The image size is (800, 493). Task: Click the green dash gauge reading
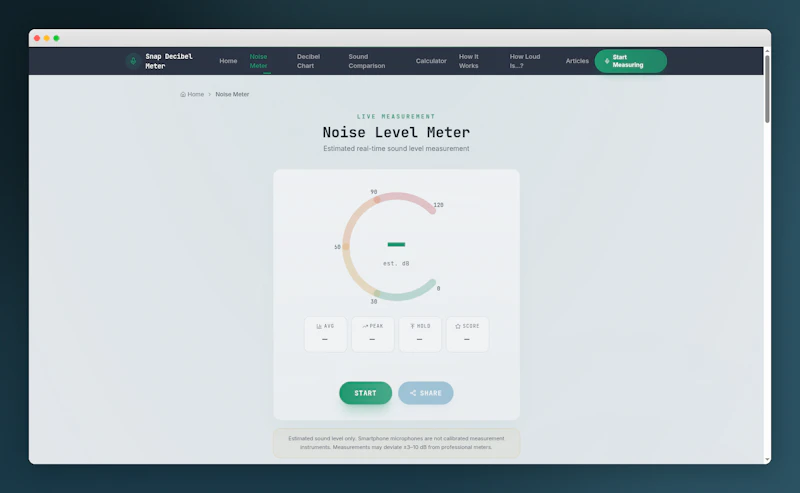[396, 244]
